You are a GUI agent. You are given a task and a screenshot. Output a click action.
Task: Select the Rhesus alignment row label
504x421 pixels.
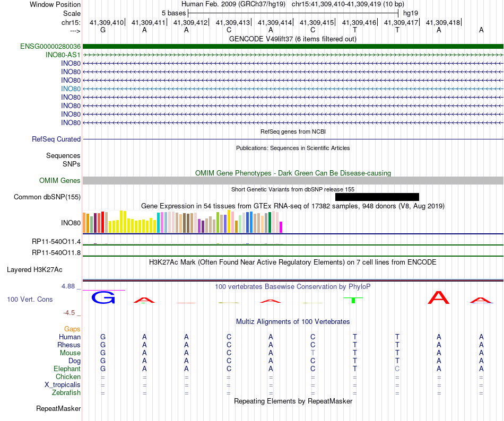coord(69,345)
